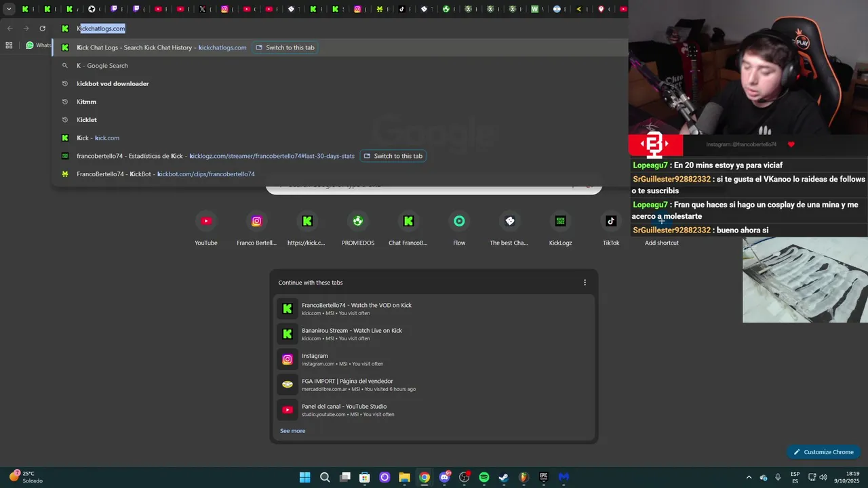The width and height of the screenshot is (868, 488).
Task: Switch to the Argentina flag icon tab
Action: click(557, 9)
